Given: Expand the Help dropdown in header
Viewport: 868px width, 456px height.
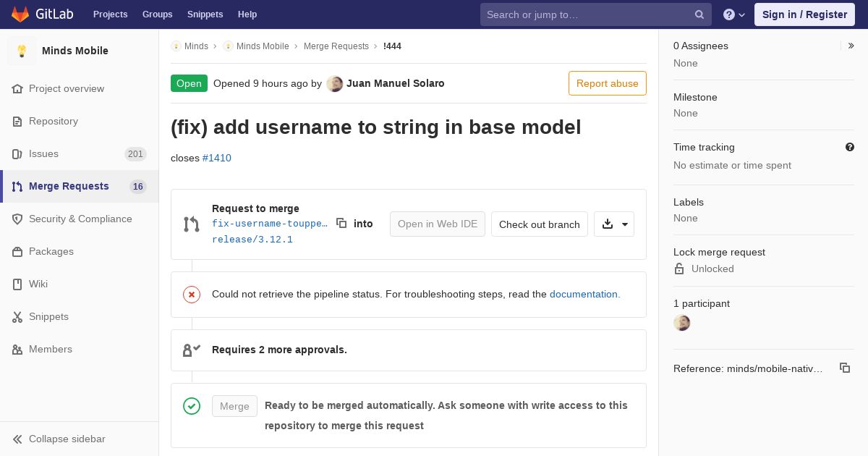Looking at the screenshot, I should click(x=734, y=14).
